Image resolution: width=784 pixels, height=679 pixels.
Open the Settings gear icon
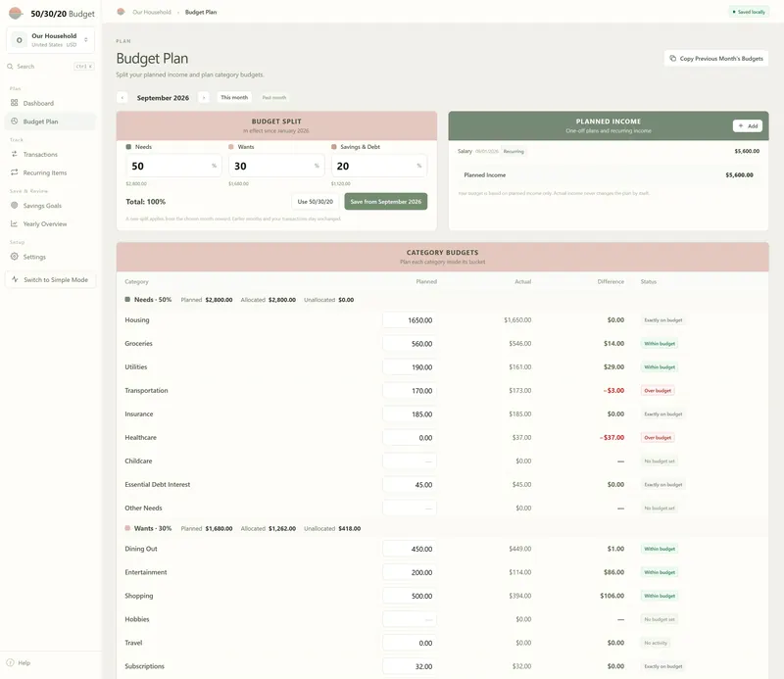click(14, 257)
